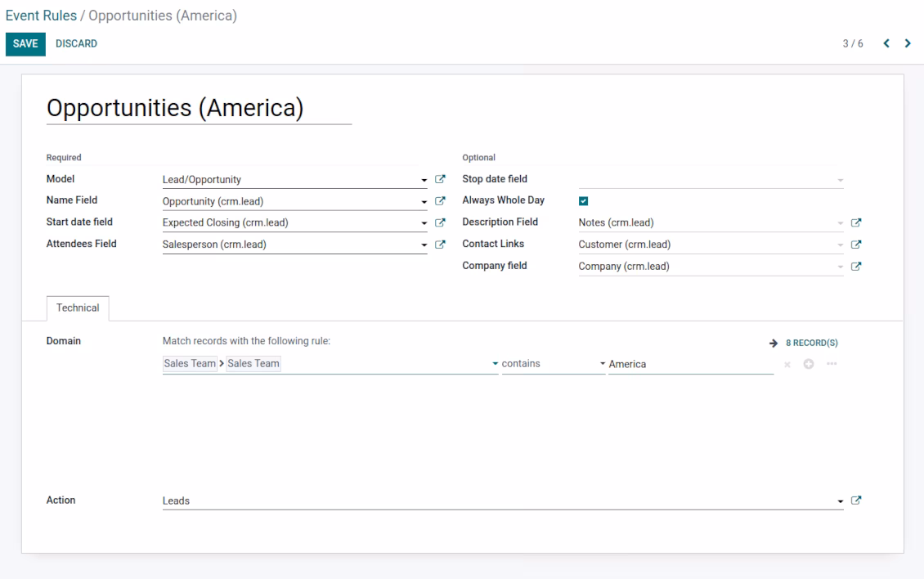Screen dimensions: 924x579
Task: Expand the Contact Links dropdown
Action: pyautogui.click(x=841, y=245)
